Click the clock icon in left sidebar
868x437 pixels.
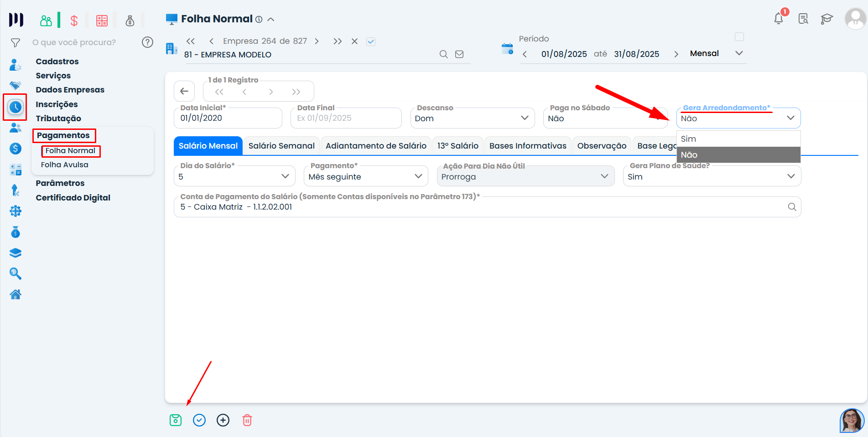click(16, 107)
